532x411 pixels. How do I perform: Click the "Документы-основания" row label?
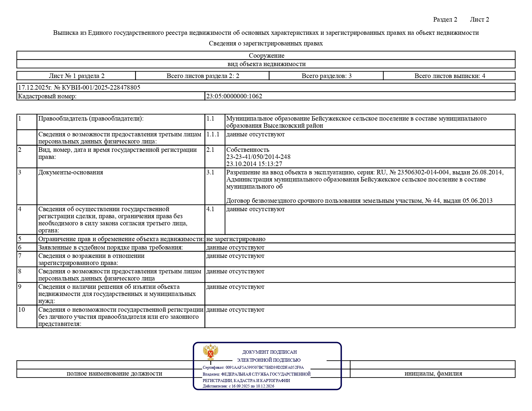coord(71,172)
